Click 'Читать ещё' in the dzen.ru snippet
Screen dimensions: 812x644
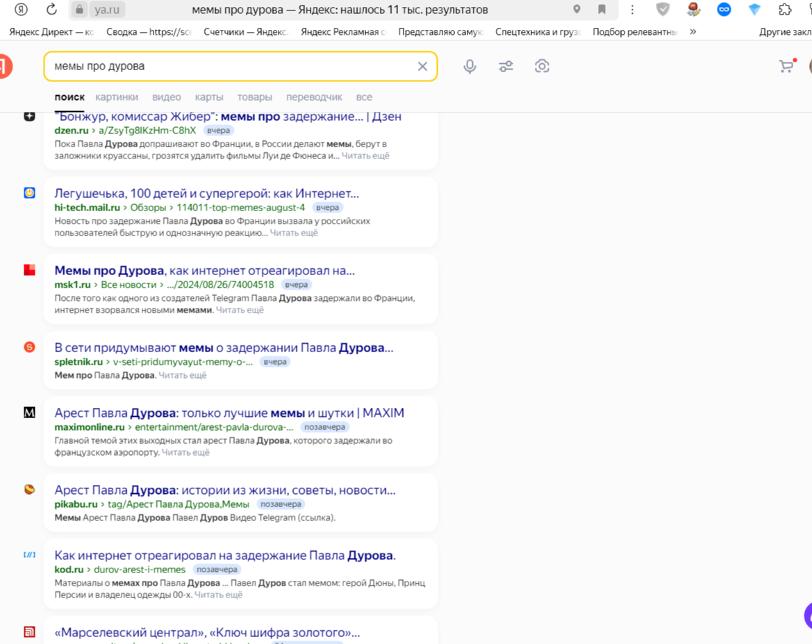[x=365, y=156]
